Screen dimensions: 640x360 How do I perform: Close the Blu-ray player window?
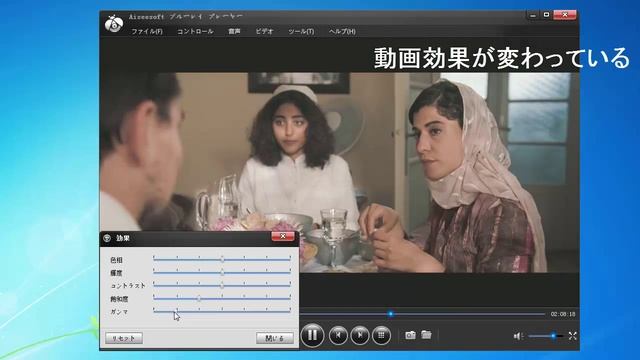pos(565,15)
